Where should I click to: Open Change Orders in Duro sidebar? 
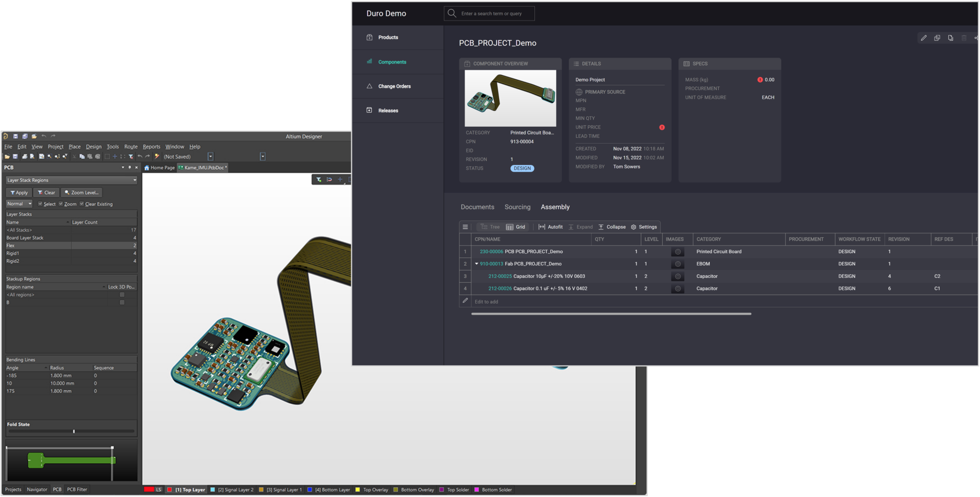click(x=394, y=87)
